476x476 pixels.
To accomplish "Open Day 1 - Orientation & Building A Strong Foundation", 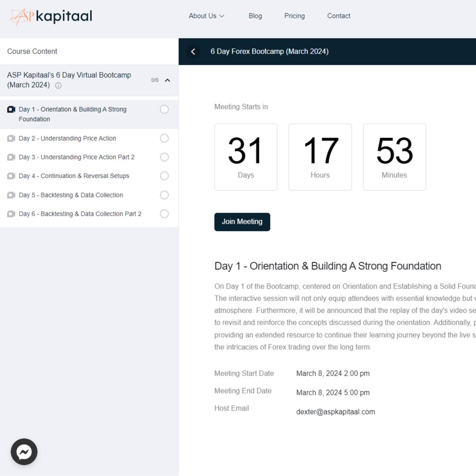I will pyautogui.click(x=89, y=114).
